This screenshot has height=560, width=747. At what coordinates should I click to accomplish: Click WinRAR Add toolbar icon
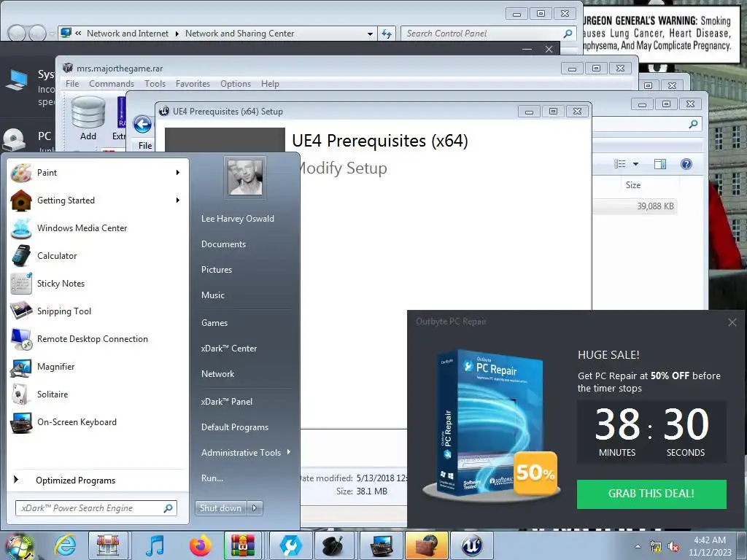tap(88, 118)
